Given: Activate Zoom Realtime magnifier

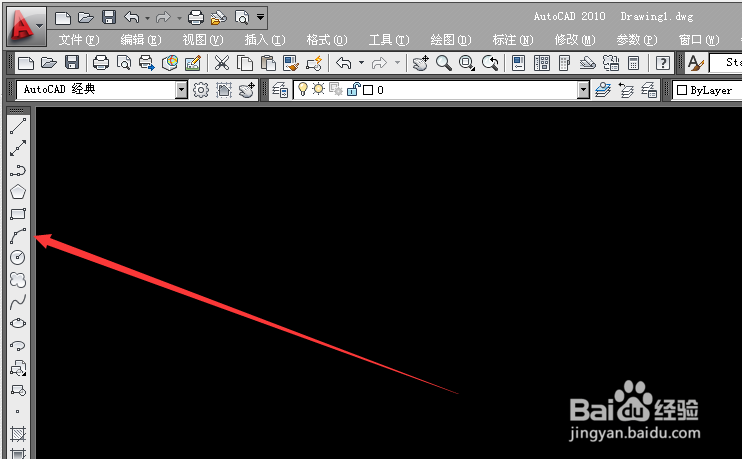Looking at the screenshot, I should [443, 63].
